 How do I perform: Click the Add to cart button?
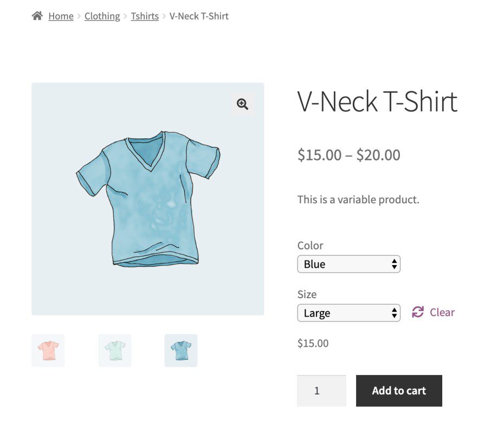(399, 390)
